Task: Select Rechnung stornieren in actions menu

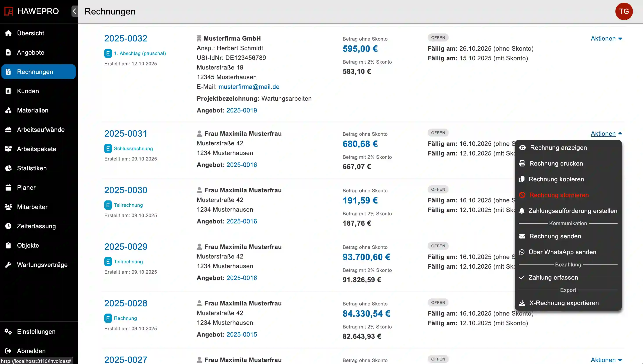Action: (559, 195)
